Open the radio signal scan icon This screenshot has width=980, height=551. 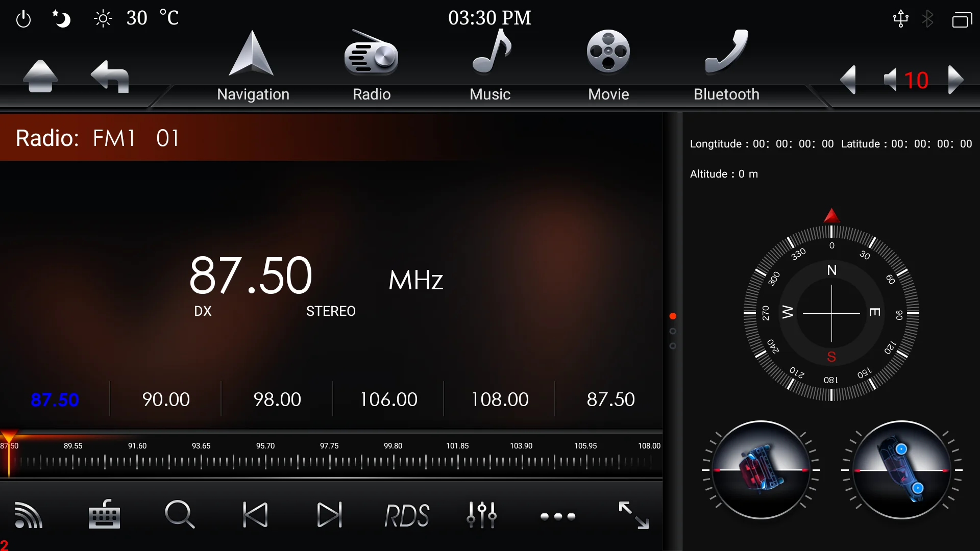tap(29, 515)
